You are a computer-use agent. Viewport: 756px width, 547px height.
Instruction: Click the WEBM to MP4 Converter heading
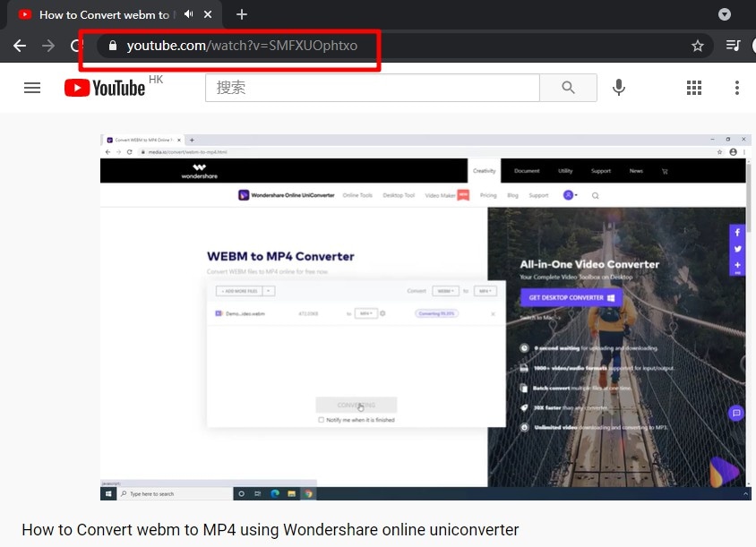pos(280,256)
